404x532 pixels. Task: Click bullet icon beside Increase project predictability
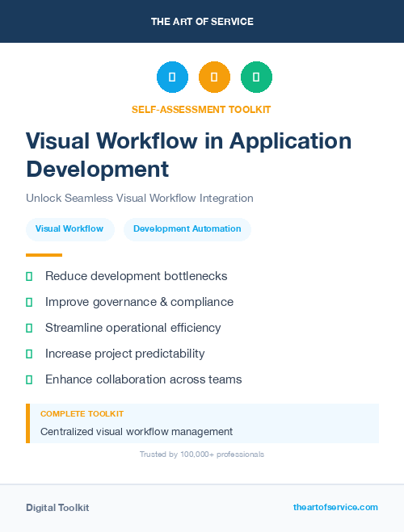click(x=29, y=354)
